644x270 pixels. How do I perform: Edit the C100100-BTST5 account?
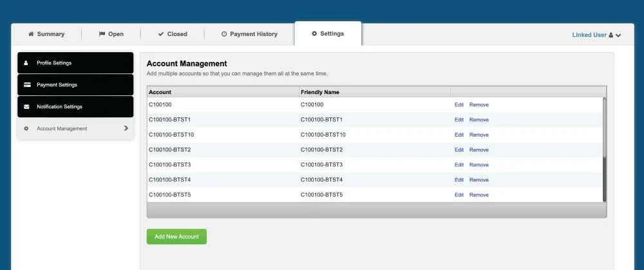click(459, 195)
